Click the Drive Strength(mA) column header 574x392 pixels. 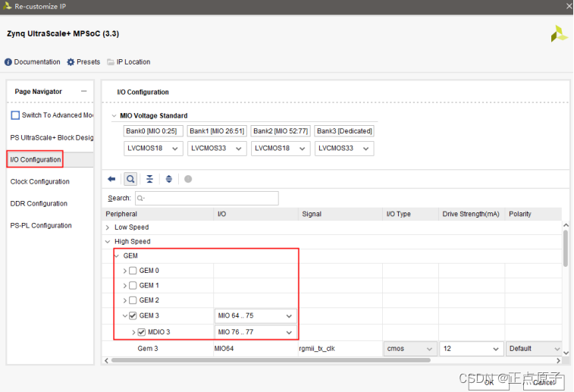point(472,214)
